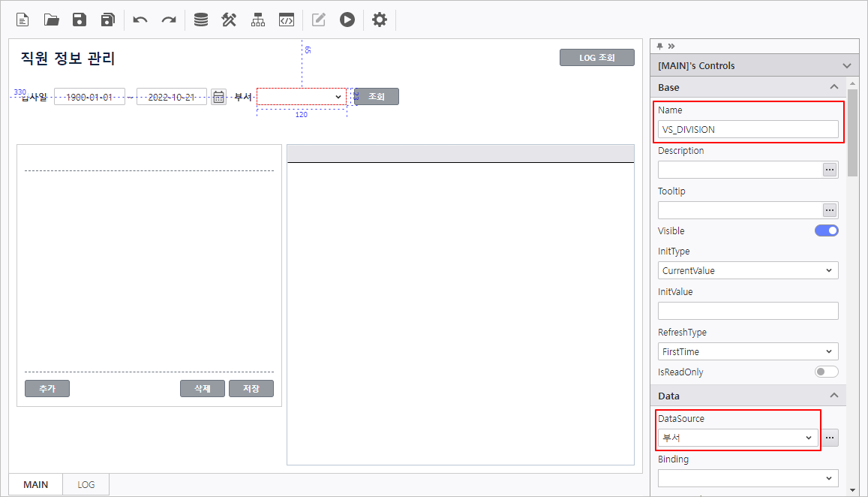
Task: Open the RefreshType dropdown
Action: (747, 351)
